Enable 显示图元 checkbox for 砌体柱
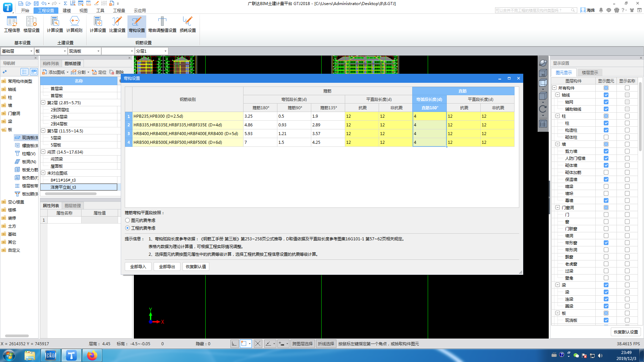The image size is (644, 362). (x=606, y=137)
